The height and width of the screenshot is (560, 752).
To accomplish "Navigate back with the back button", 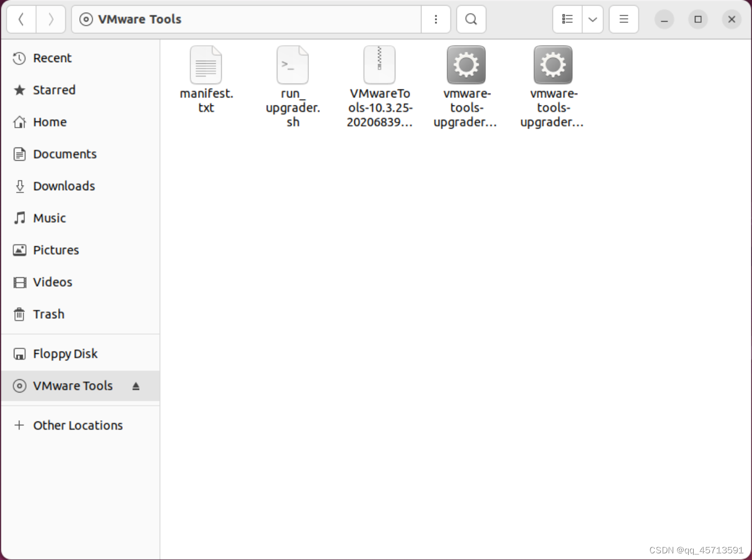I will (21, 19).
